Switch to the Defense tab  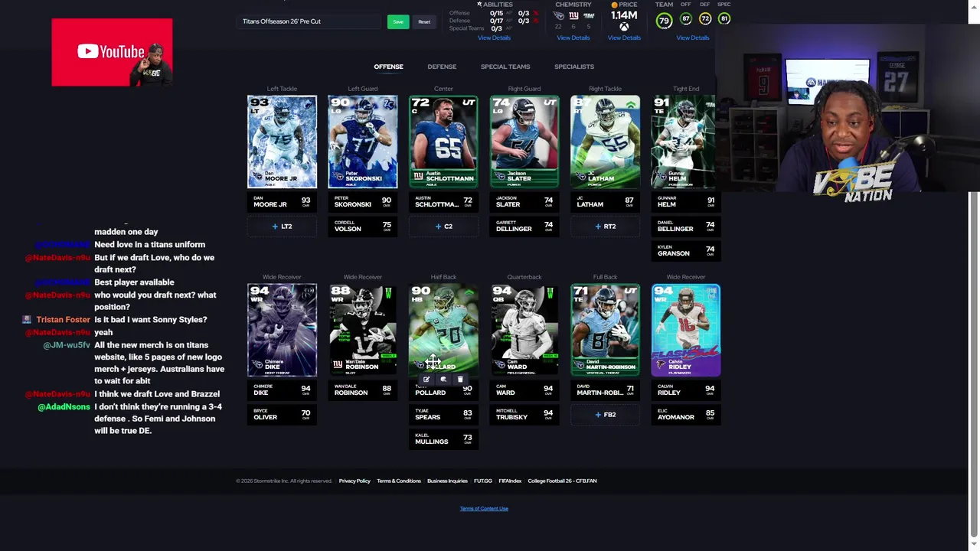click(442, 67)
